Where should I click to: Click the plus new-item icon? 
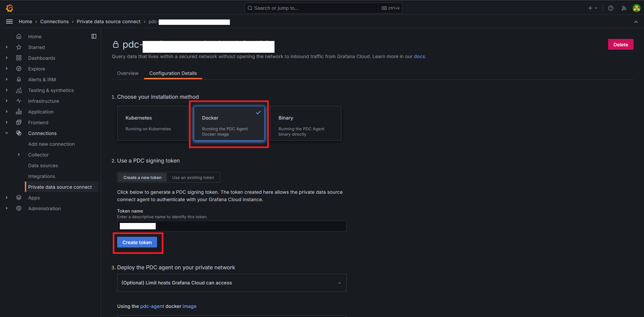590,8
